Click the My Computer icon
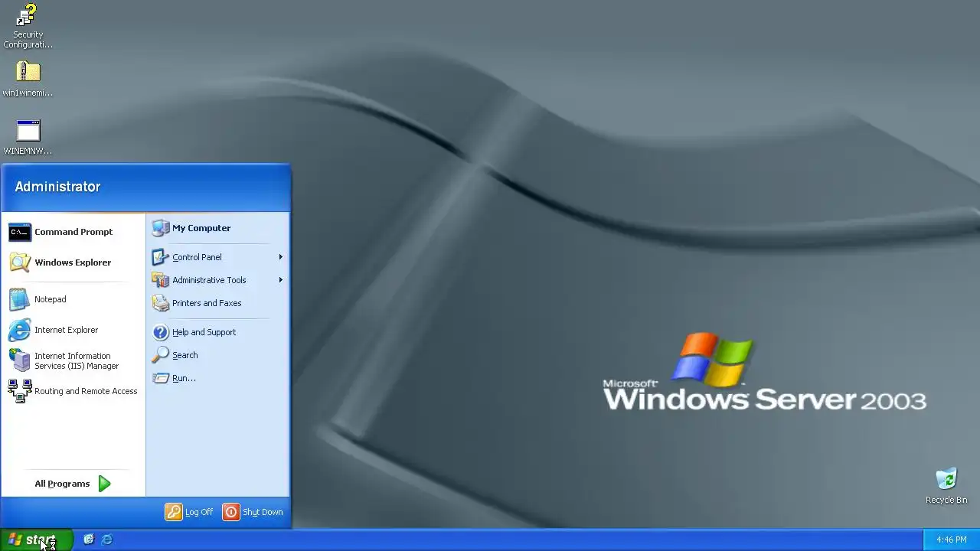980x551 pixels. click(160, 228)
